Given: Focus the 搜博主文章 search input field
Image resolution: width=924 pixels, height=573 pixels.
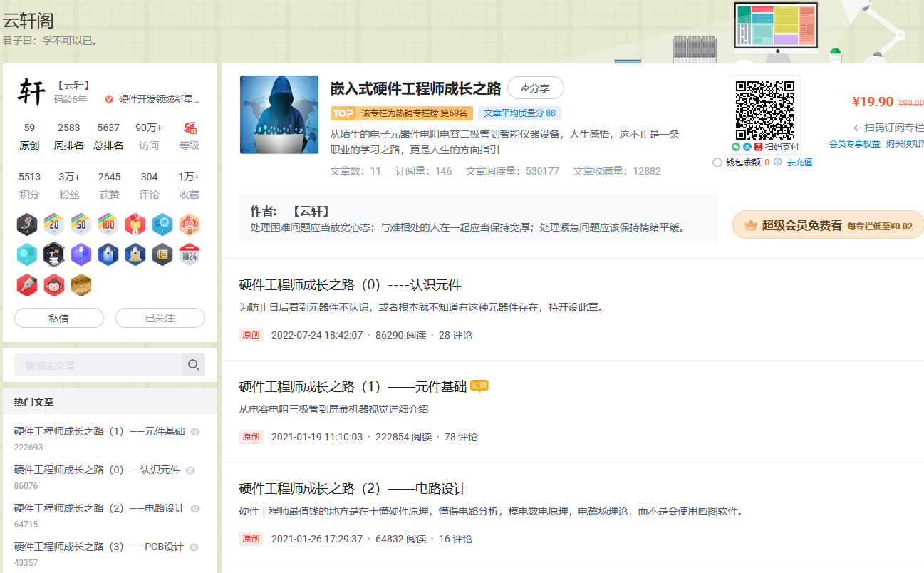Looking at the screenshot, I should pos(98,365).
